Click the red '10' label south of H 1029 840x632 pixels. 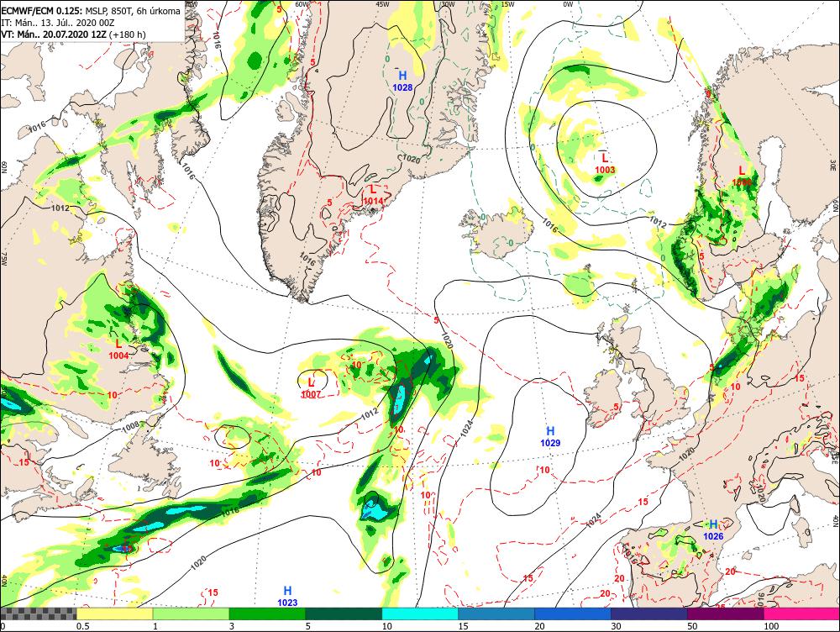pyautogui.click(x=544, y=470)
